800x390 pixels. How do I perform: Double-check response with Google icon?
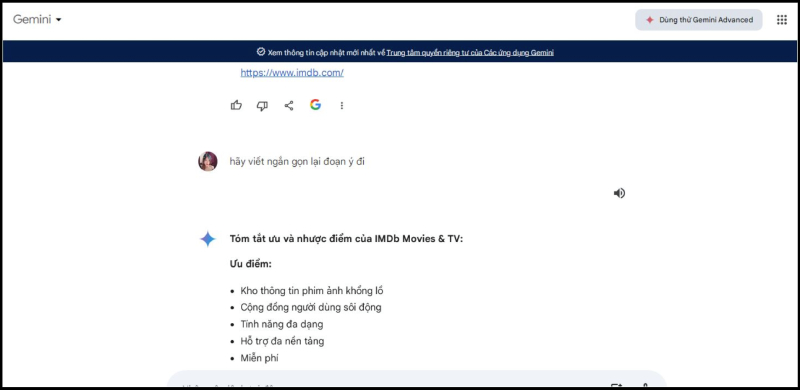coord(315,105)
